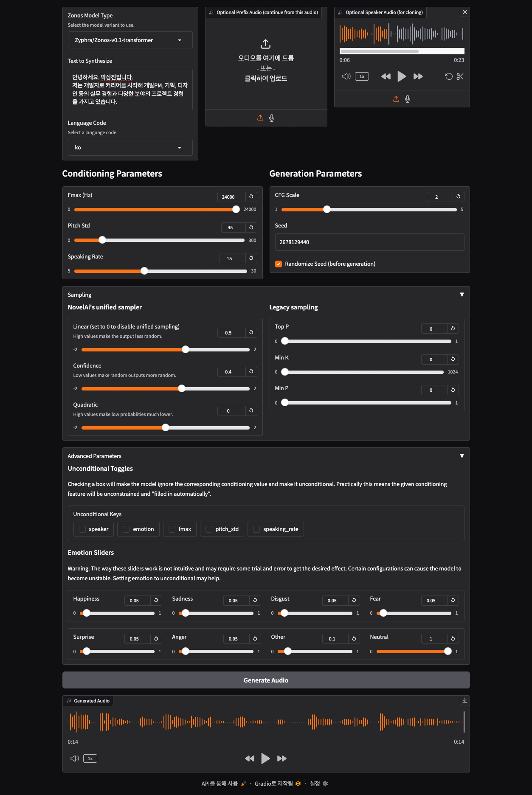Reset Sadness emotion value
Image resolution: width=532 pixels, height=795 pixels.
(255, 600)
